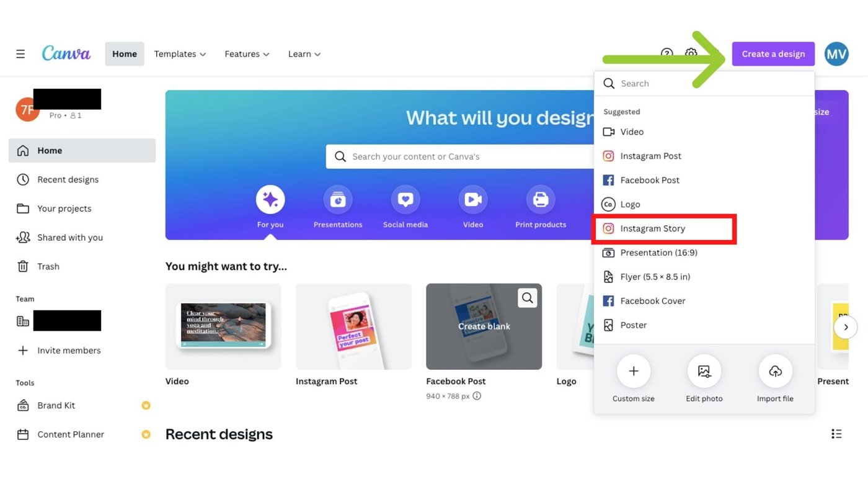Open the settings gear icon
Viewport: 868px width, 489px height.
coord(691,53)
